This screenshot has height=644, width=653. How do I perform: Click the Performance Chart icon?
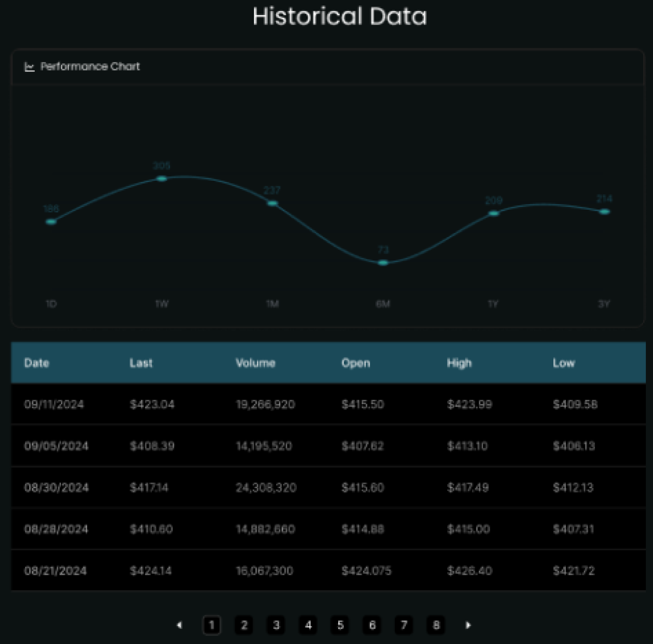coord(29,66)
